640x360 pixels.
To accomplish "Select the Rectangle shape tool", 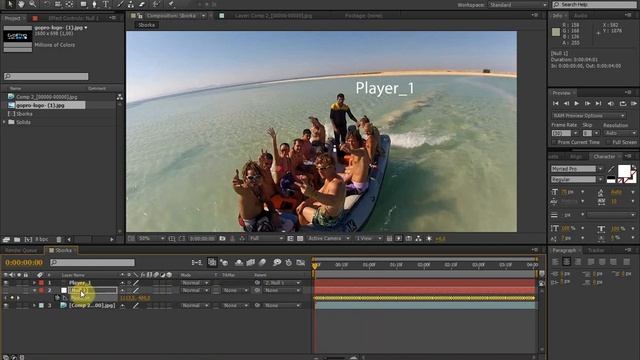I will coord(83,4).
